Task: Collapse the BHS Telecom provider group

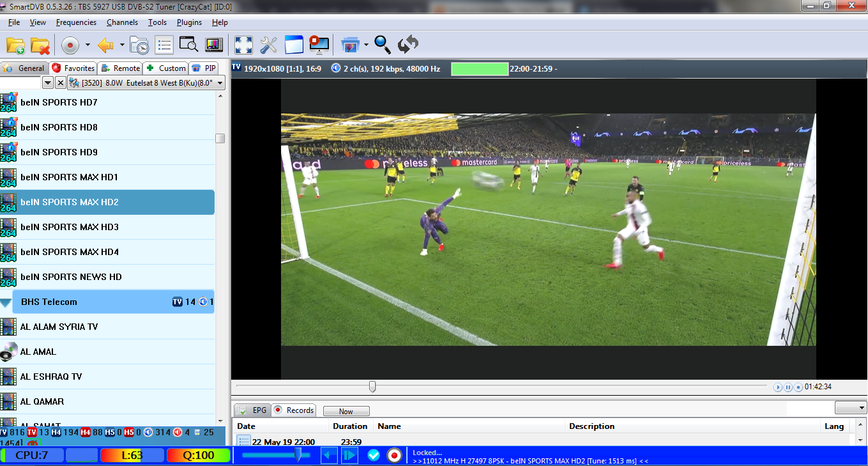Action: (x=6, y=302)
